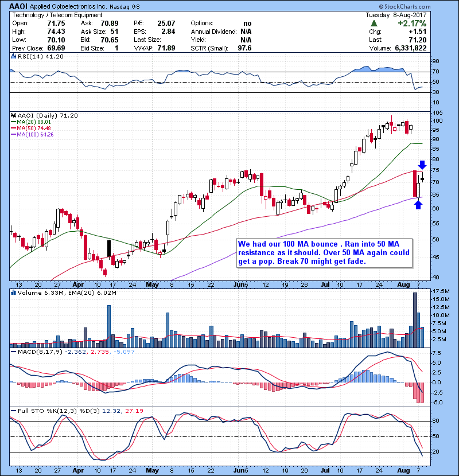Click the candlestick icon beside AAOI (Daily)
The image size is (459, 476).
[13, 115]
